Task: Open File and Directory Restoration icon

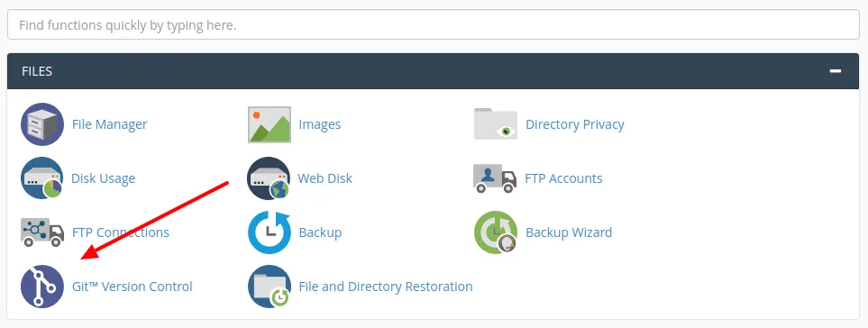Action: point(269,287)
